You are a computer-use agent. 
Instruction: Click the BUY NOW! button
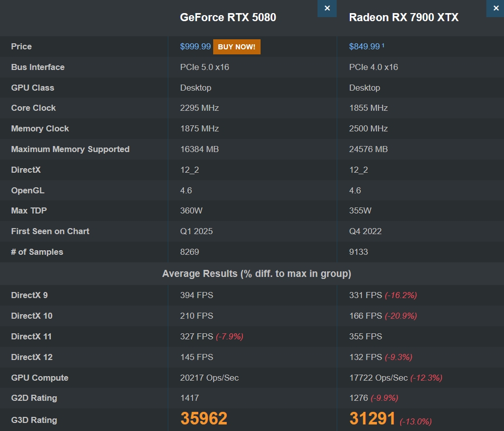tap(236, 47)
